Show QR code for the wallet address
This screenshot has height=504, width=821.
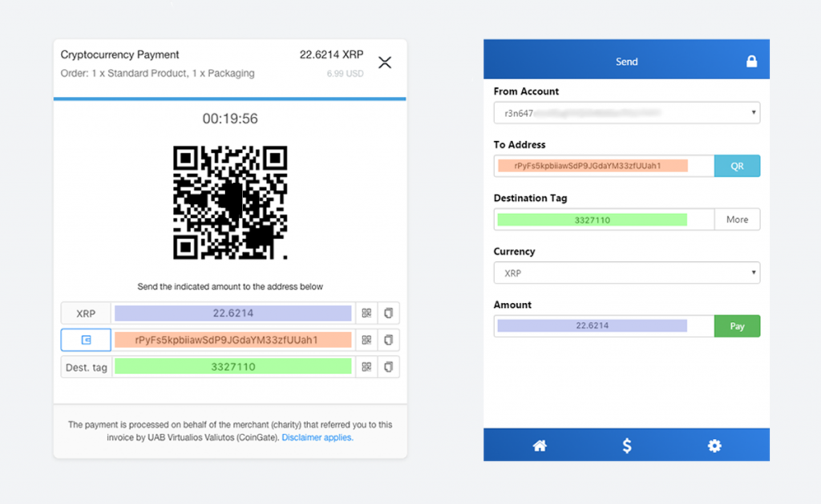coord(366,340)
